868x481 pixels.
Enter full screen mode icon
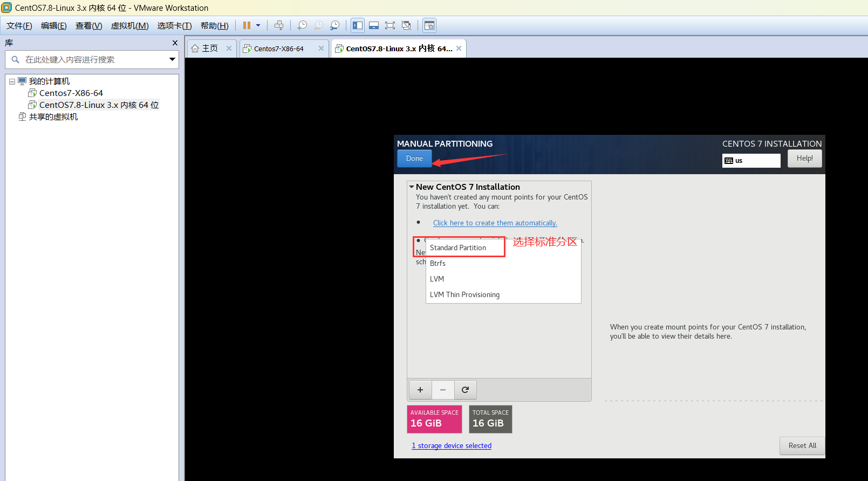point(390,25)
